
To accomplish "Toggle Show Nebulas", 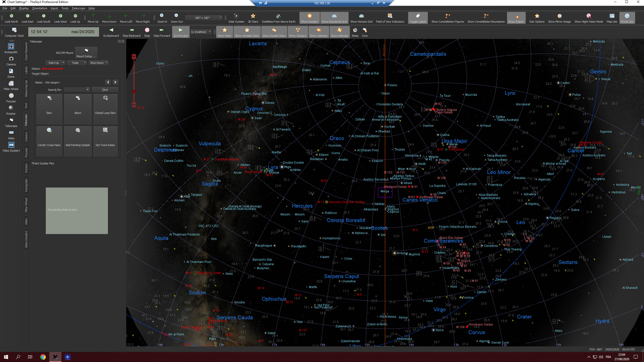I will click(x=339, y=32).
